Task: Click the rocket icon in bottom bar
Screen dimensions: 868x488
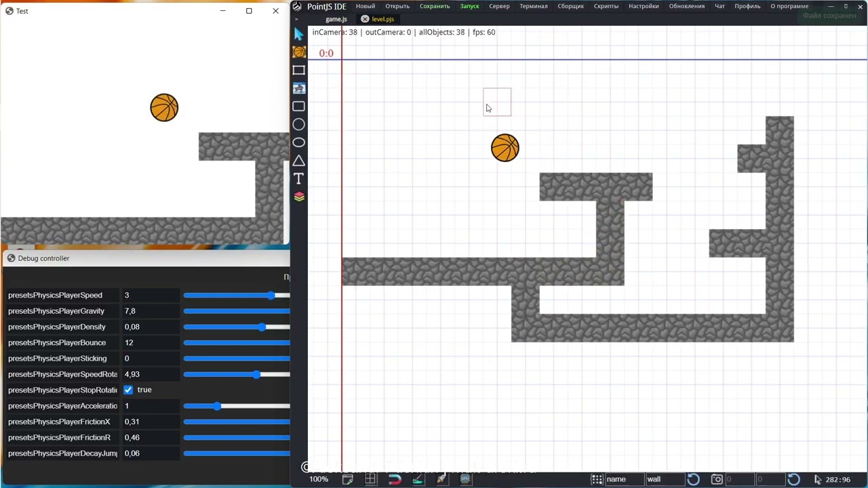Action: (x=441, y=479)
